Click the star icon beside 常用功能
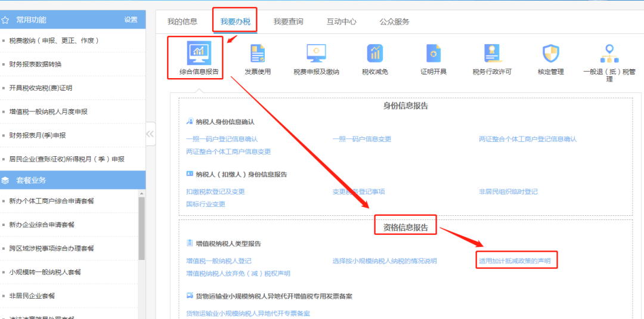Screen dimensions: 644x319 tap(6, 20)
